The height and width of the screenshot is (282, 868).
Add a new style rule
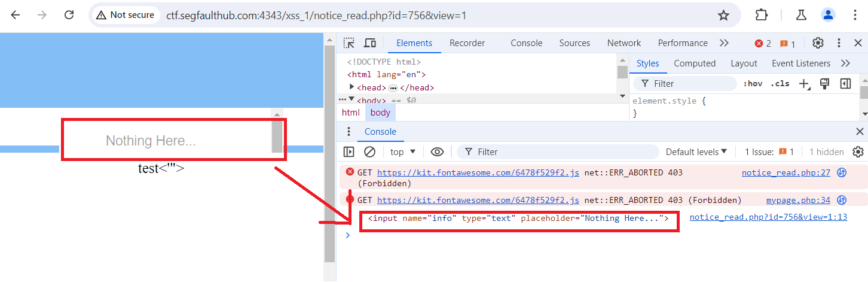click(x=805, y=84)
